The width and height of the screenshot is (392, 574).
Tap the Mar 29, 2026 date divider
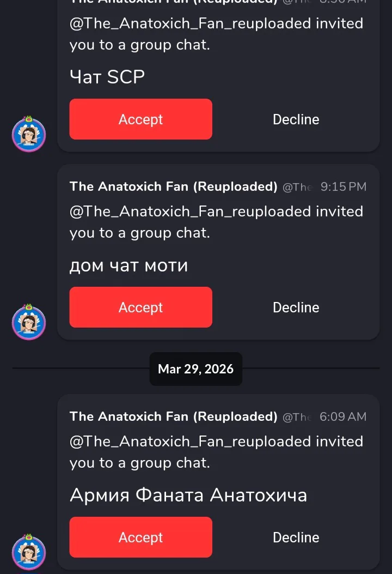195,369
